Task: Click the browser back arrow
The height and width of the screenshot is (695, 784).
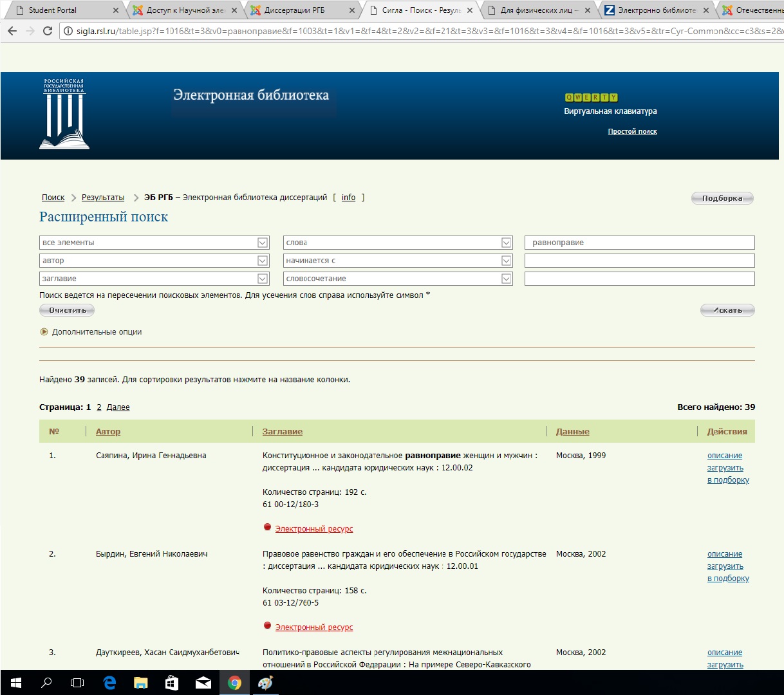Action: coord(12,31)
